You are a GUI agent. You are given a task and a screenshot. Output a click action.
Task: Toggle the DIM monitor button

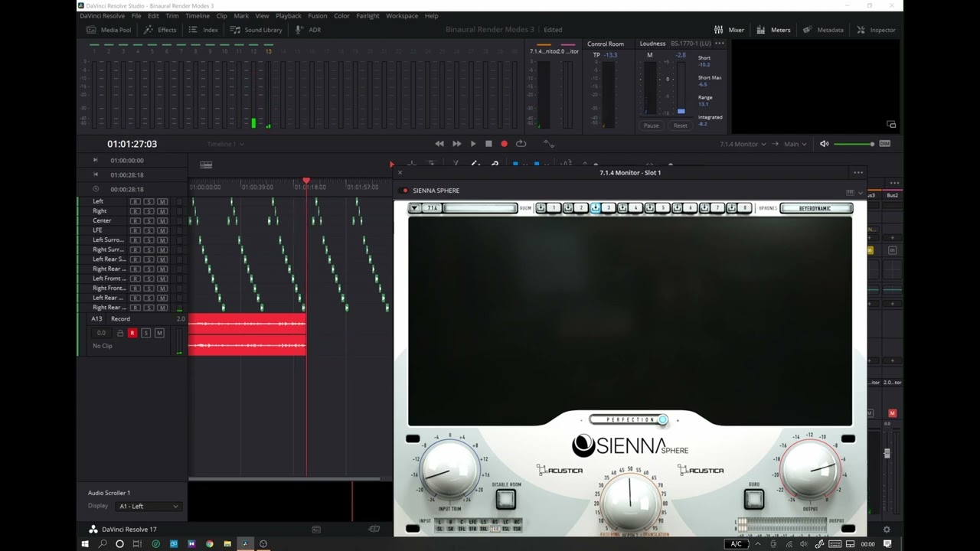(885, 144)
